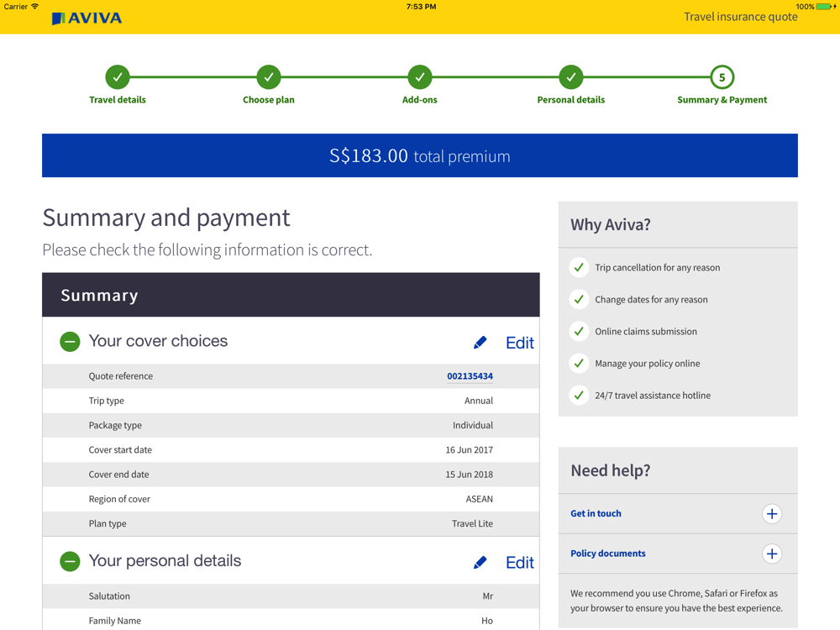Click the Summary section header
The image size is (840, 630).
tap(291, 295)
